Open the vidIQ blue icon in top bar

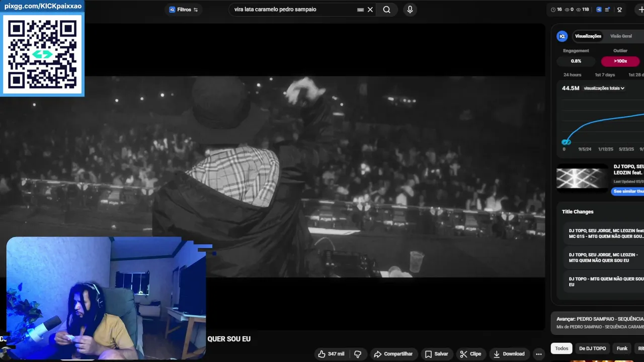click(x=599, y=10)
